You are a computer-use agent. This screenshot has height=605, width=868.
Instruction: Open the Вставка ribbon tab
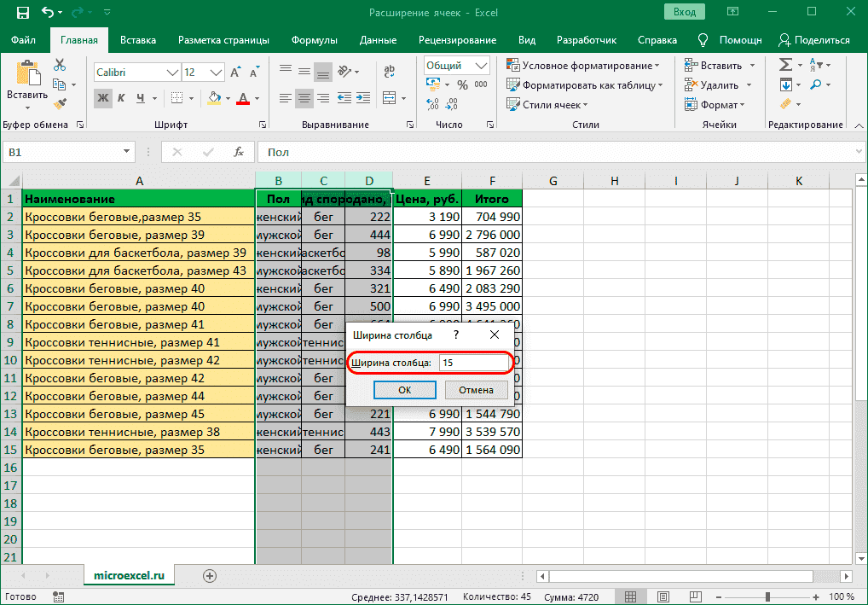[137, 40]
